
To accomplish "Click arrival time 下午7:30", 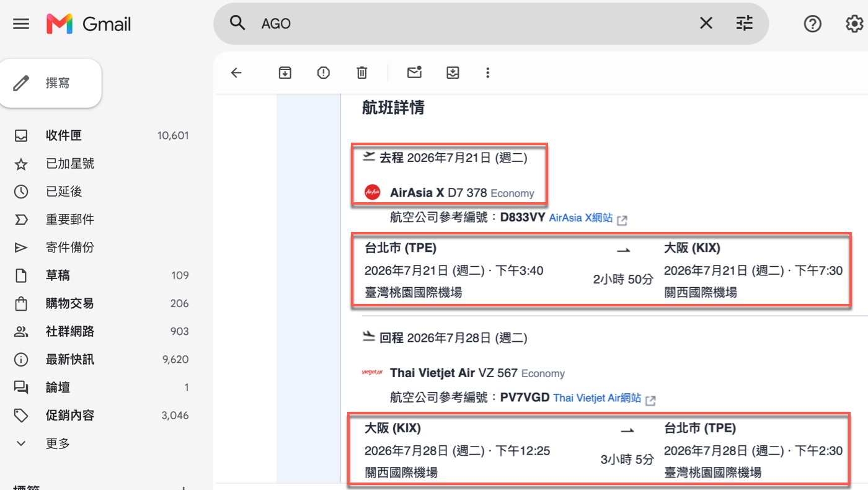I will pyautogui.click(x=818, y=270).
